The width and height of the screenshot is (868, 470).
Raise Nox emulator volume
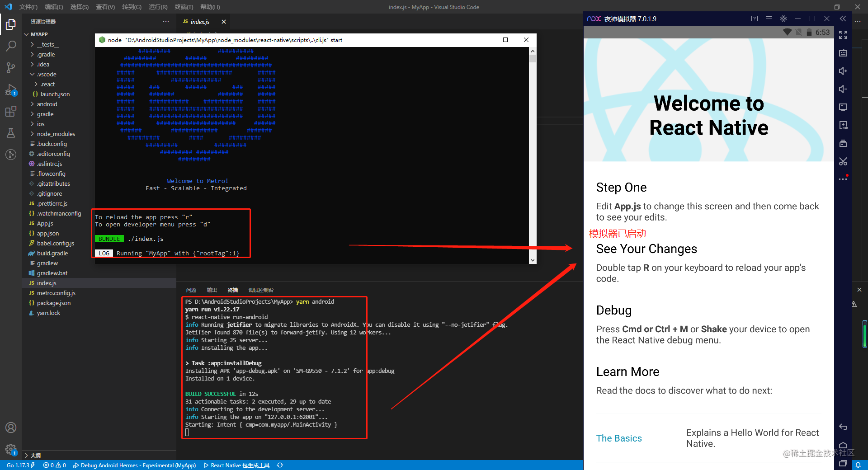843,71
